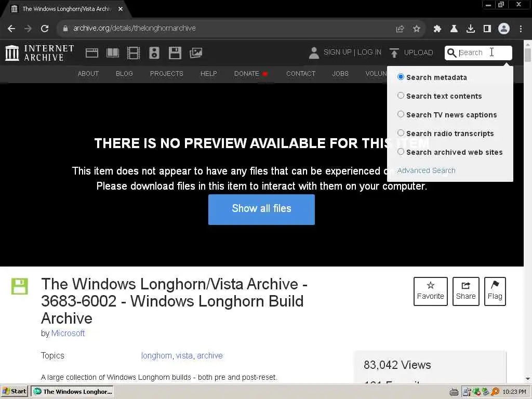Click the LOG IN link

pos(369,52)
